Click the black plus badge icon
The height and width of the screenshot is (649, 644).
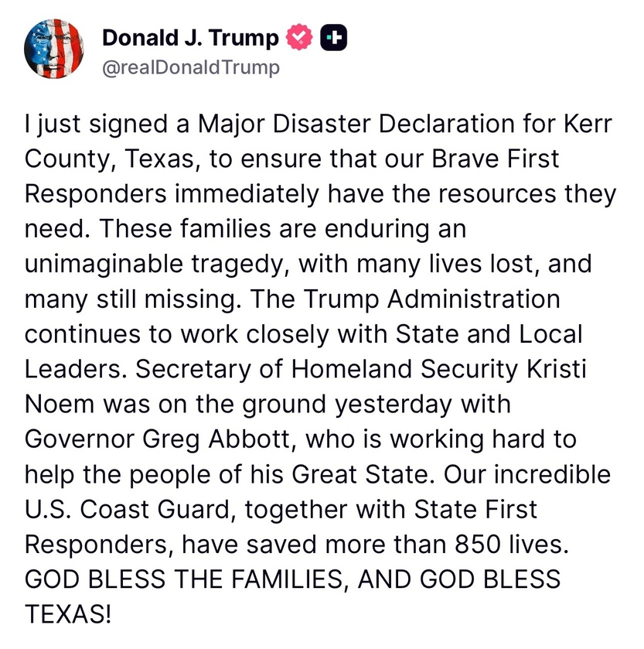(x=334, y=38)
